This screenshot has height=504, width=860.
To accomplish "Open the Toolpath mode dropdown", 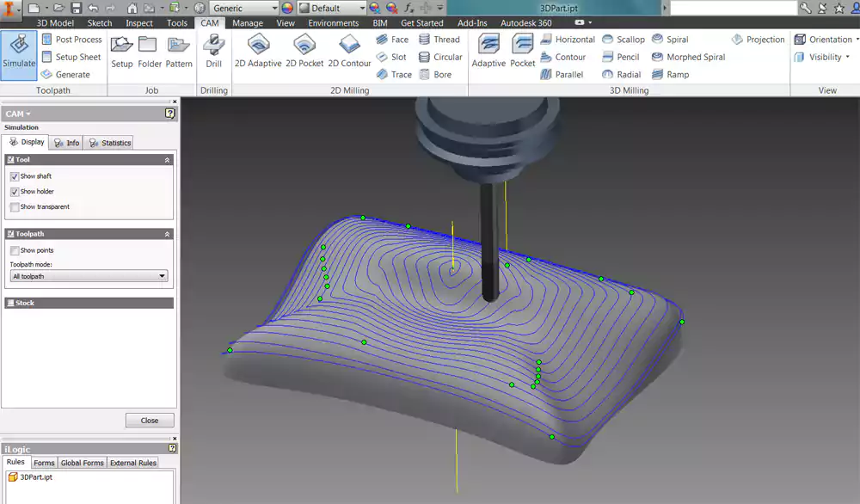I will point(89,276).
